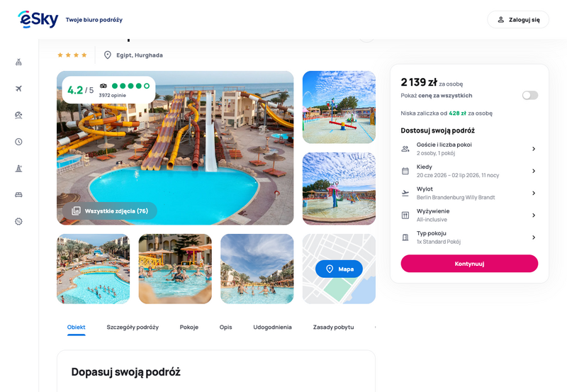Open the 'Udogodnienia' tab
The image size is (567, 392).
point(272,327)
